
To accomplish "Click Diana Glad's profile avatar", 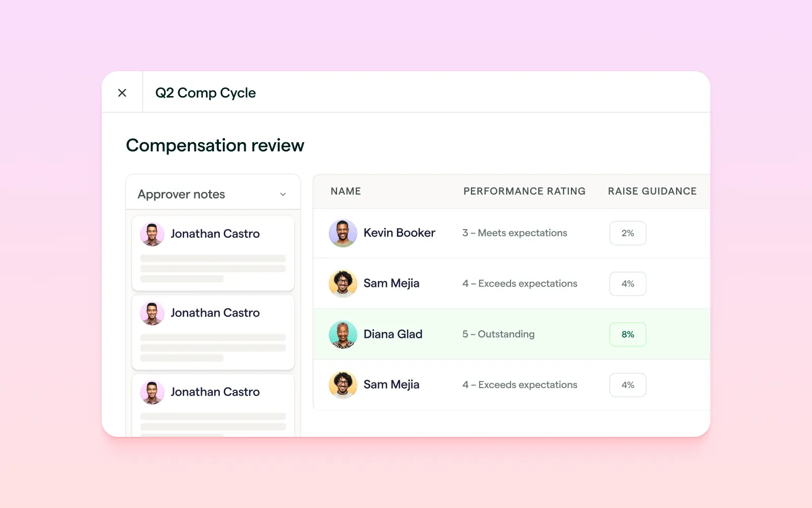I will [x=343, y=334].
